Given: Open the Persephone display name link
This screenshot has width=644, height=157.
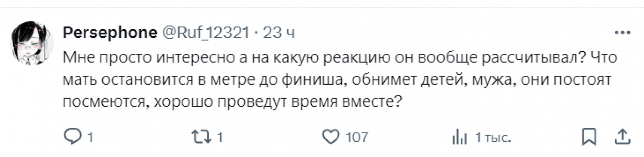Looking at the screenshot, I should point(109,33).
